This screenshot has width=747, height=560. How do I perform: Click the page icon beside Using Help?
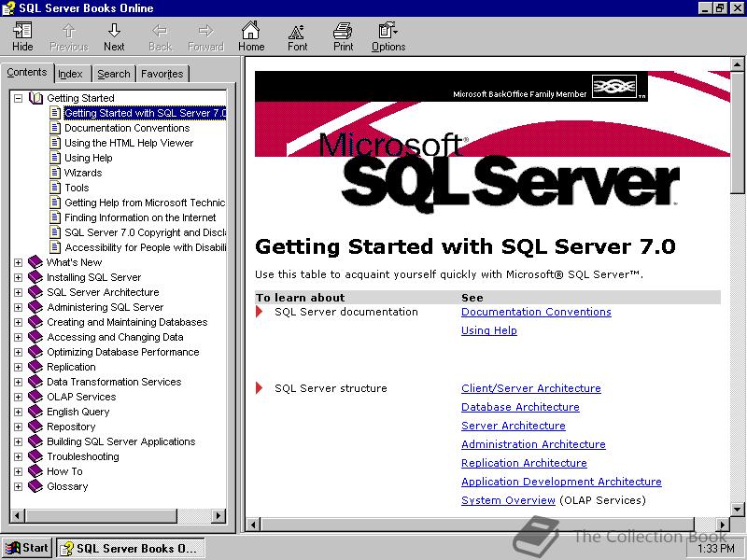[55, 158]
